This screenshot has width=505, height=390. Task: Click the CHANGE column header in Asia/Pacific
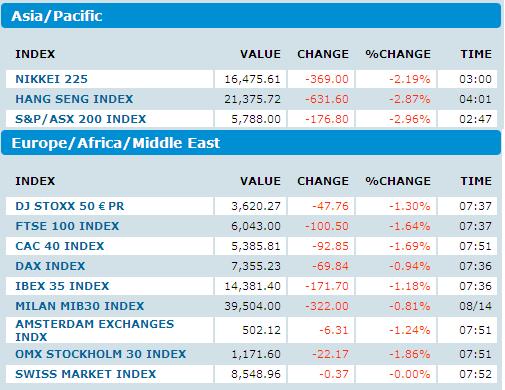(323, 54)
